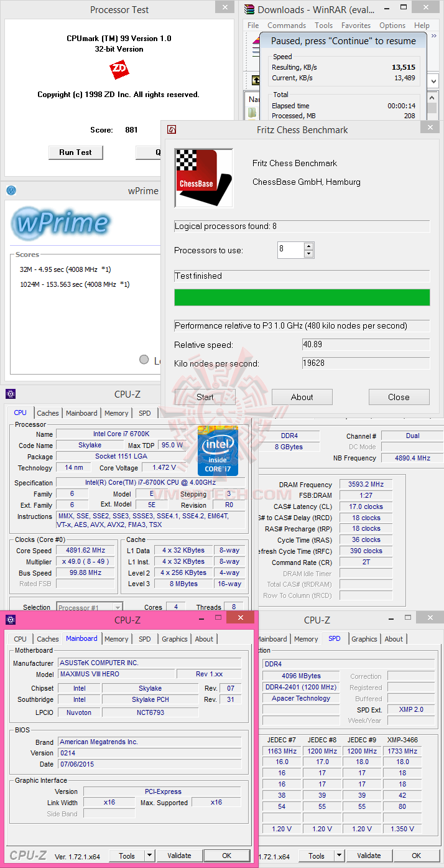Viewport: 444px width, 868px height.
Task: Click the WinRAR title bar icon
Action: [249, 9]
